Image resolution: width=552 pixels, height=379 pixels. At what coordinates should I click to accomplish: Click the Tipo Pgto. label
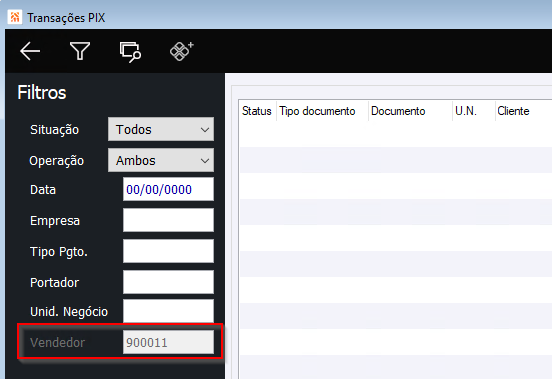click(x=59, y=252)
